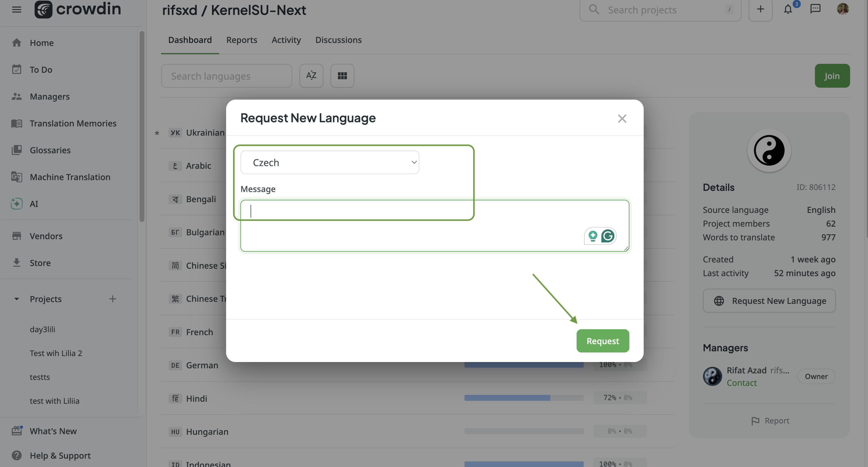Screen dimensions: 868x467
Task: Click the Grammarly icon in message box
Action: click(608, 236)
